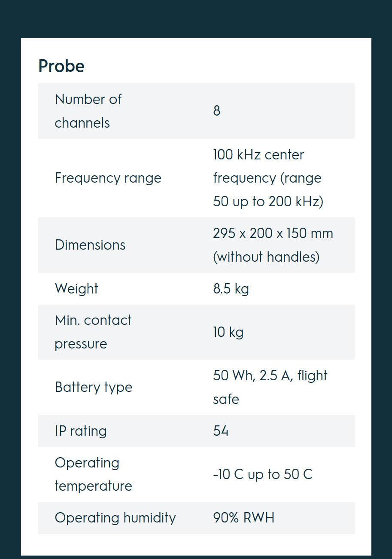This screenshot has height=559, width=392.
Task: Click the 100 kHz center frequency text
Action: pyautogui.click(x=268, y=178)
